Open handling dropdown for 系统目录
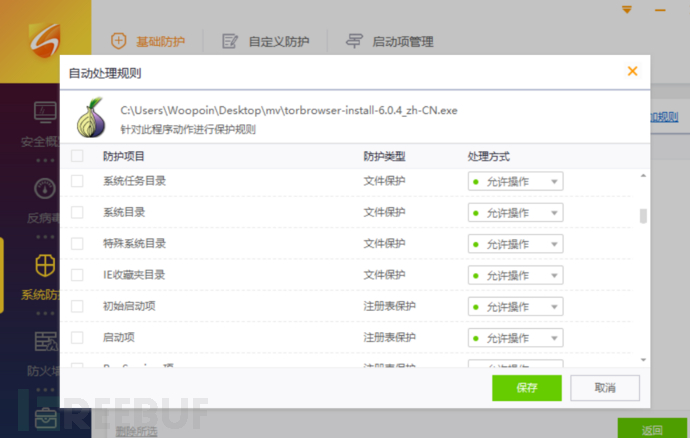 pyautogui.click(x=515, y=213)
